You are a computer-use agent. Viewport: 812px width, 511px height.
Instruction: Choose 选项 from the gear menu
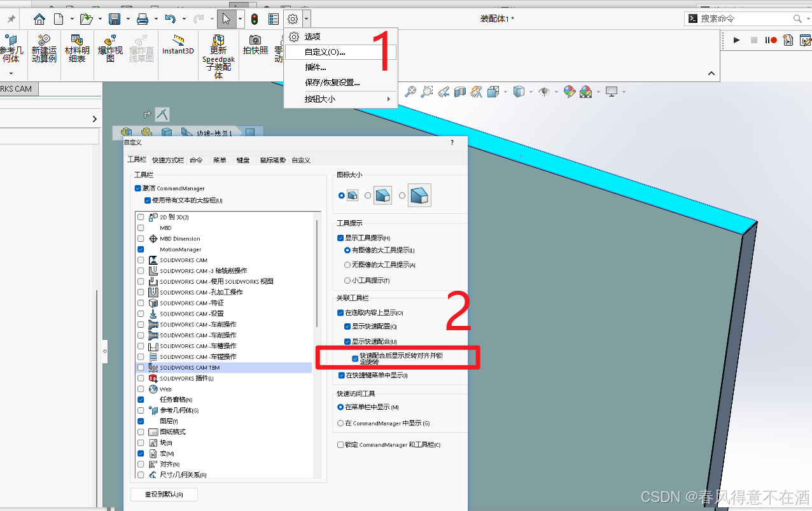(312, 37)
